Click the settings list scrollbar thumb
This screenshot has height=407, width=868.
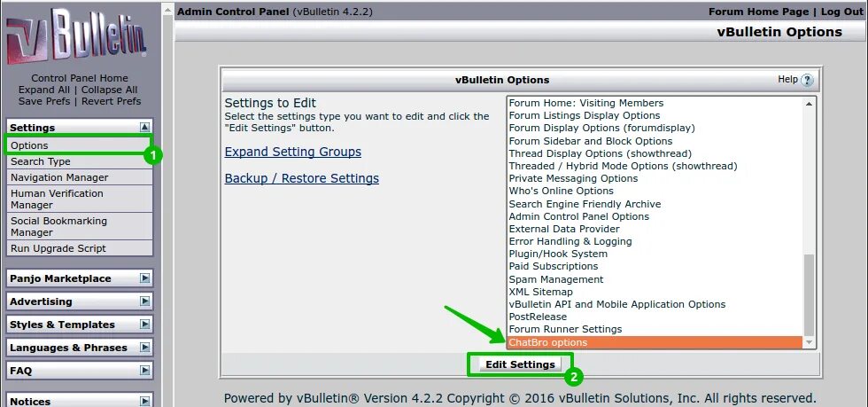pos(809,295)
